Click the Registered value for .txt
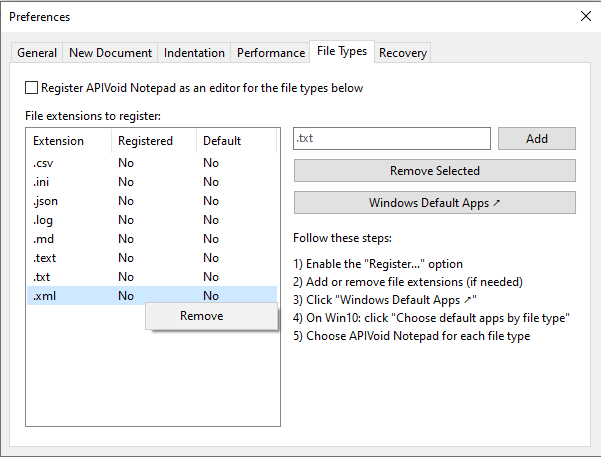This screenshot has height=457, width=601. point(126,277)
